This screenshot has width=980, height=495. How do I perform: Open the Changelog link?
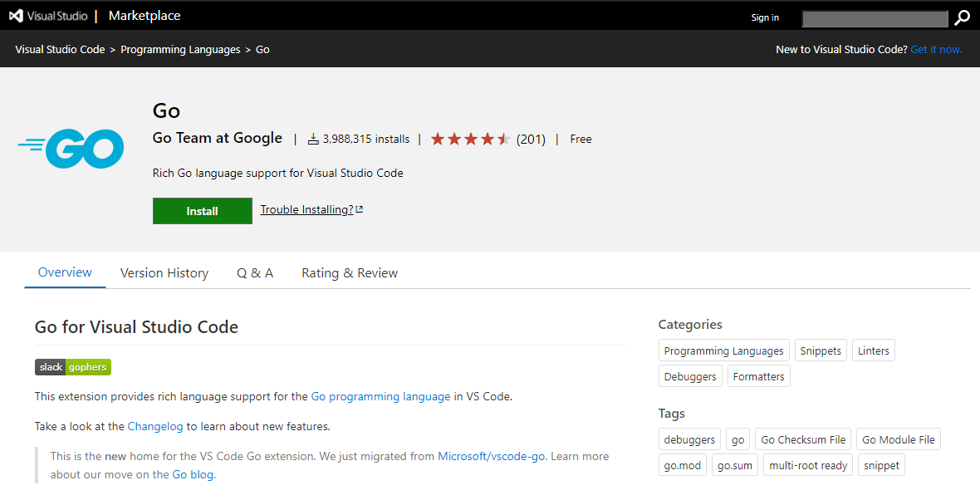pos(155,426)
